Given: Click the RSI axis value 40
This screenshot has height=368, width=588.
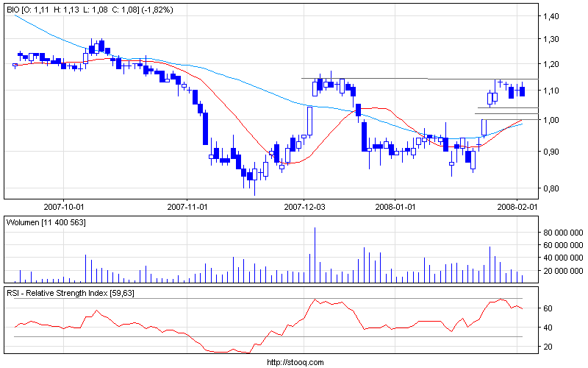Looking at the screenshot, I should (548, 328).
